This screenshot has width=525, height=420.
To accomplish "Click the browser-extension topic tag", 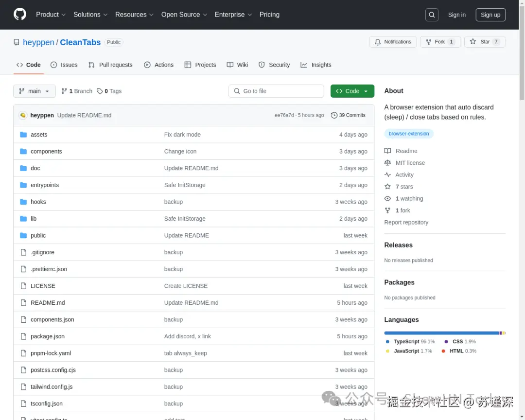I will click(x=408, y=134).
